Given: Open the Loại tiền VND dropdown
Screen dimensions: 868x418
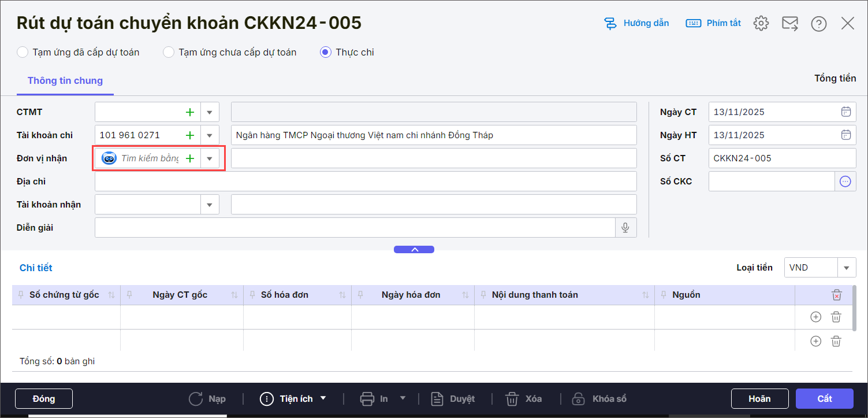Looking at the screenshot, I should coord(847,268).
